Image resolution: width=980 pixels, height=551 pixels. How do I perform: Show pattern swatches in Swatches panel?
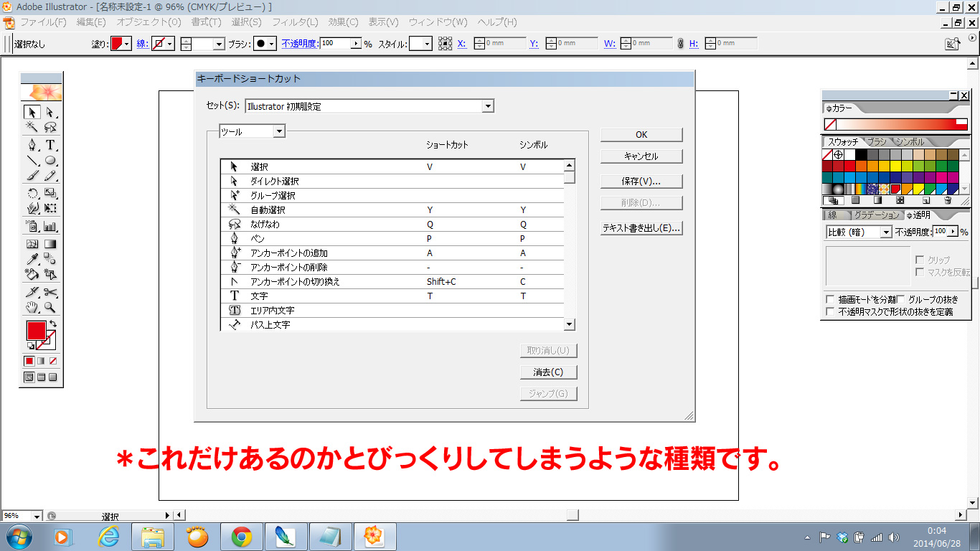900,200
